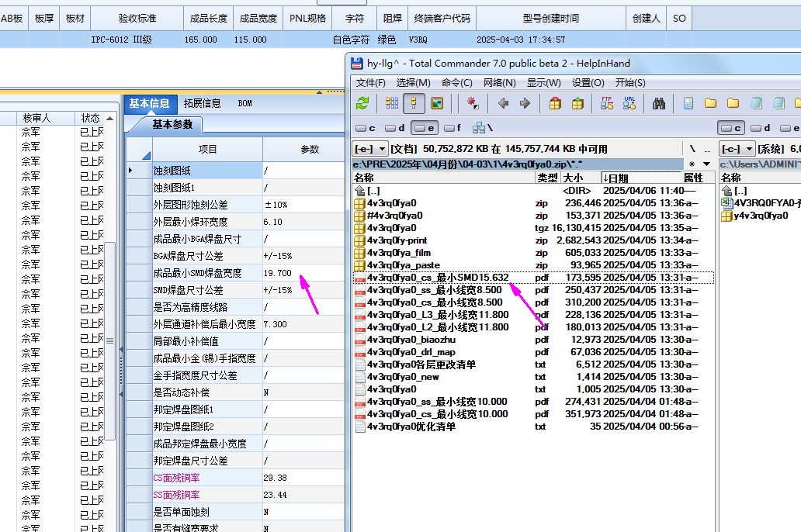Go forward with the right arrow icon
This screenshot has height=532, width=801.
pyautogui.click(x=525, y=104)
